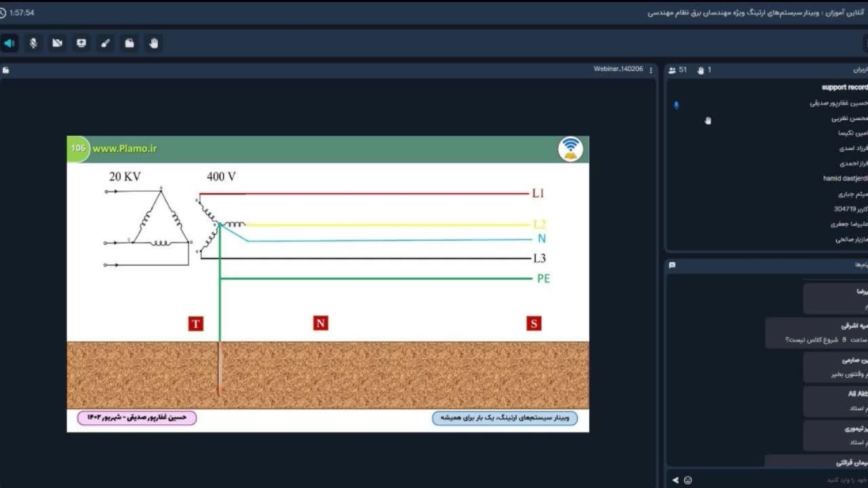
Task: Select user hamid dastjerdi in participants list
Action: tap(844, 178)
